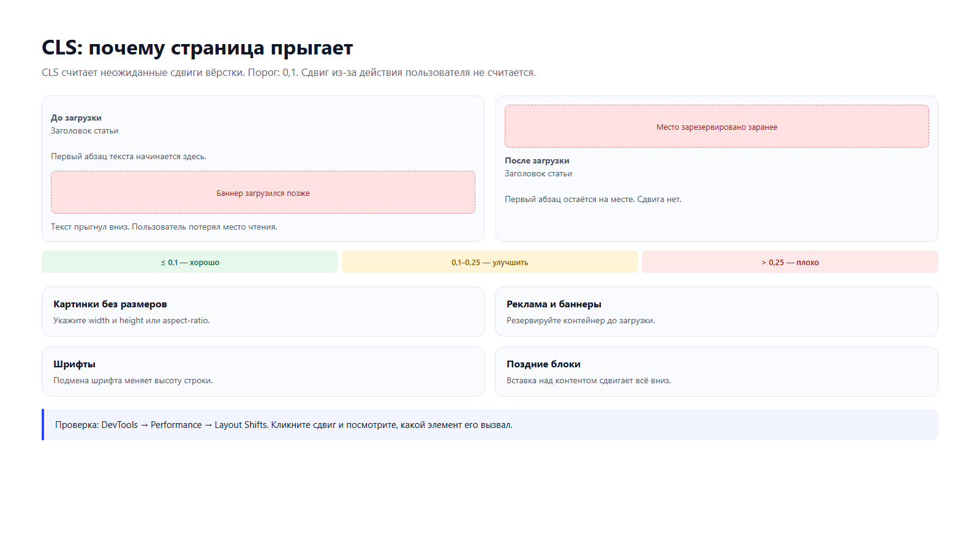
Task: Click the 'Баннер загрузился позже' banner
Action: point(263,192)
